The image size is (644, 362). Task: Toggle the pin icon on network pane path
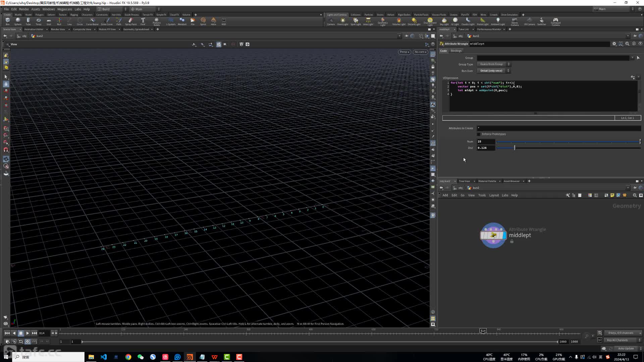[635, 188]
